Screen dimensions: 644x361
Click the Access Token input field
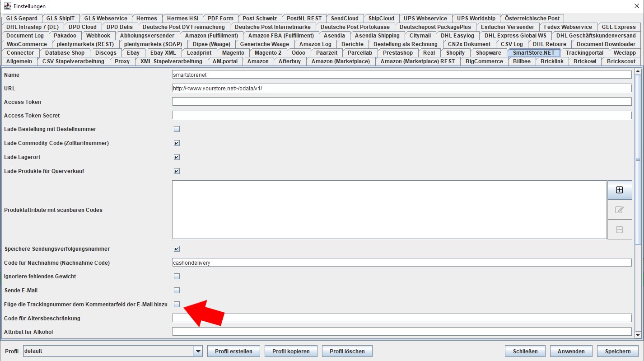[x=401, y=102]
